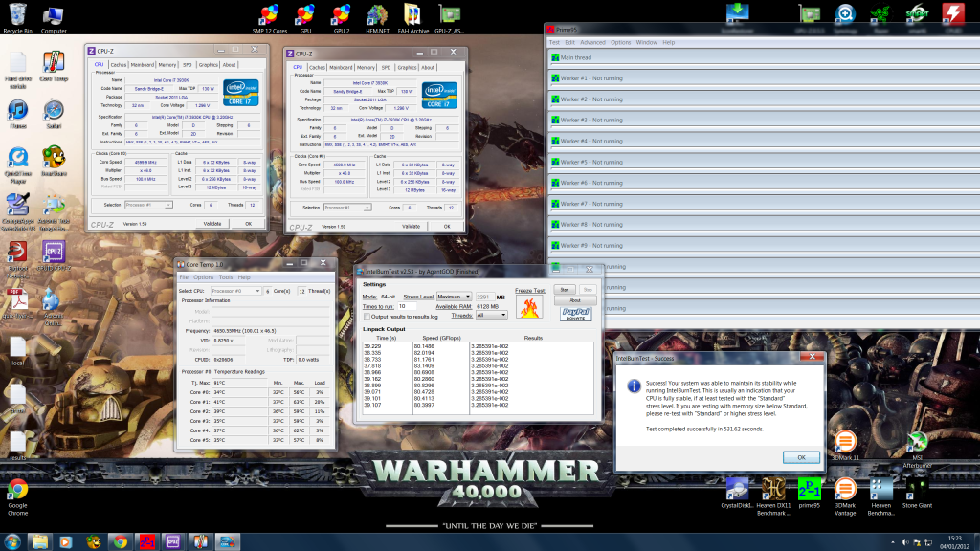Open the prime95 desktop shortcut
This screenshot has height=551, width=980.
click(809, 489)
